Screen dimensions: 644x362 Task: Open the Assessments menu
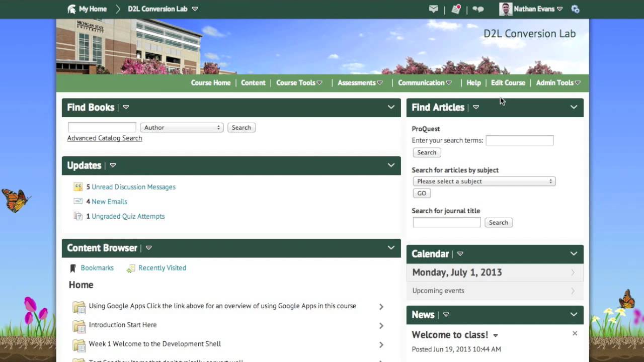coord(360,83)
